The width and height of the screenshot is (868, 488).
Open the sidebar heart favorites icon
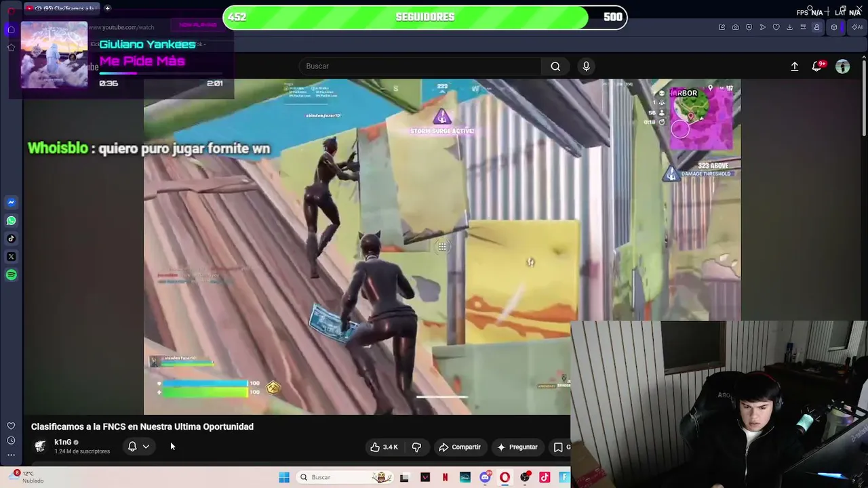11,426
